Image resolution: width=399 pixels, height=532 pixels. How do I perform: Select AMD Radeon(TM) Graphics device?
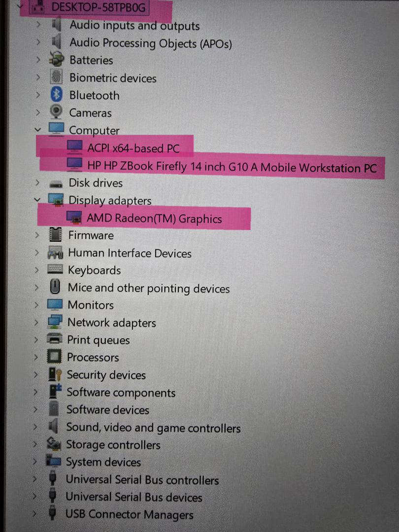(x=154, y=218)
